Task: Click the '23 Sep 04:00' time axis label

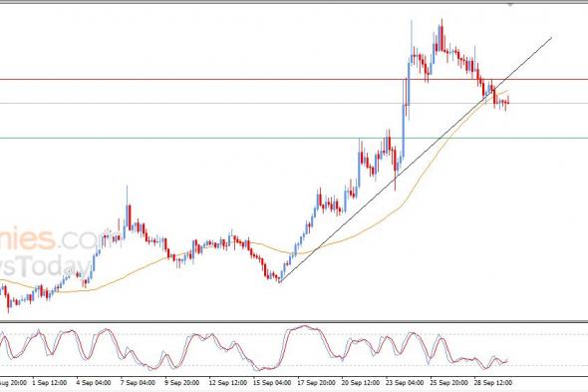Action: tap(405, 383)
